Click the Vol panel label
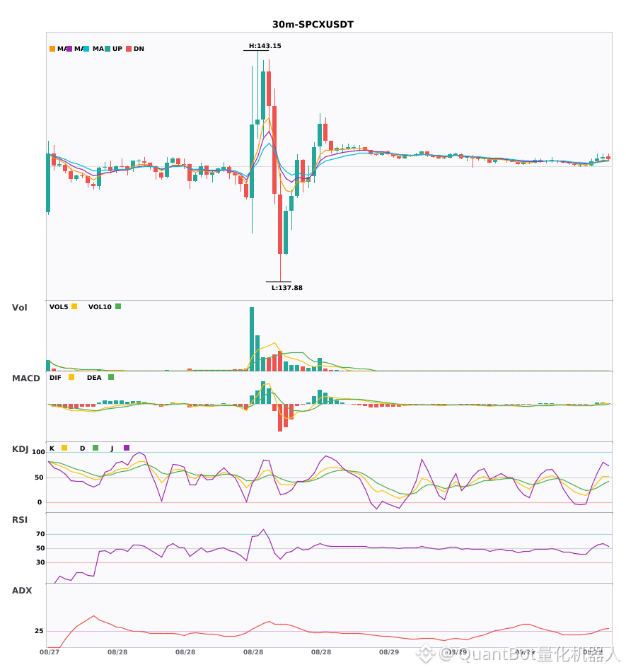The width and height of the screenshot is (626, 672). tap(20, 308)
